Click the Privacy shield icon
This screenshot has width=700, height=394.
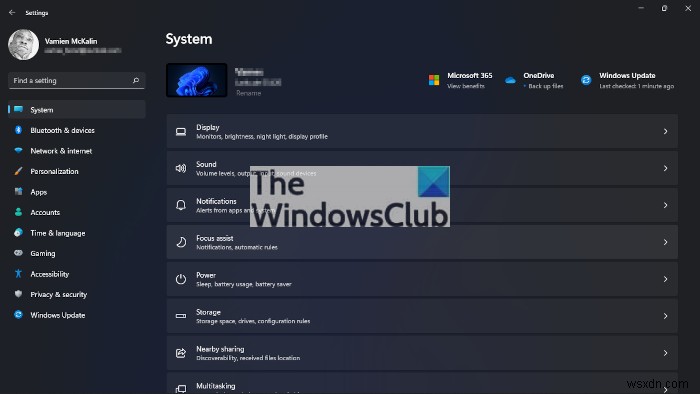pyautogui.click(x=18, y=294)
